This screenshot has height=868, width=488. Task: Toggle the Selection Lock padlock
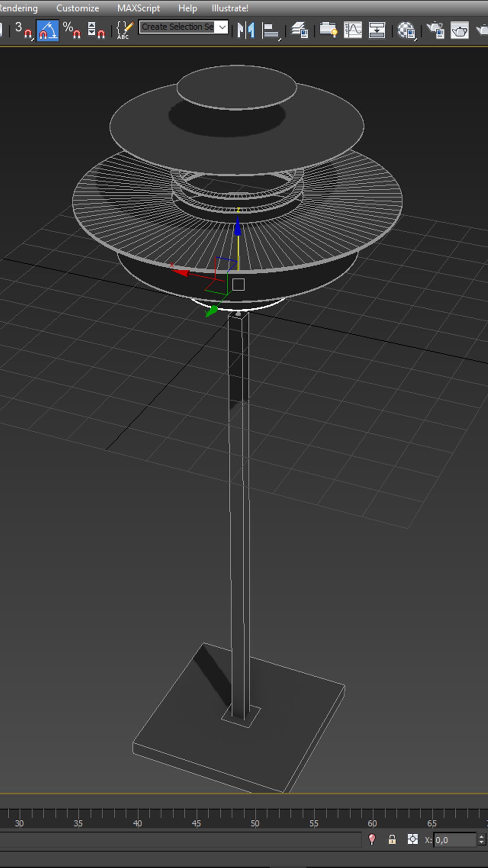pyautogui.click(x=392, y=840)
